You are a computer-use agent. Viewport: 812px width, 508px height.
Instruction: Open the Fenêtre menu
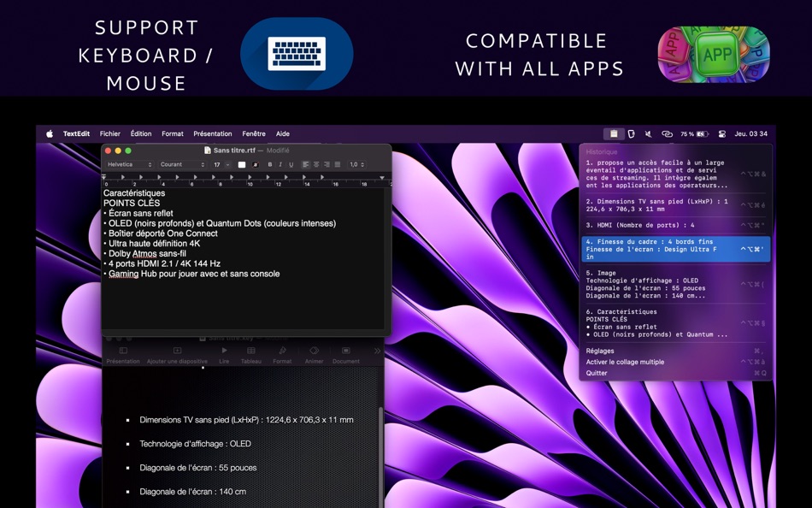pos(254,133)
